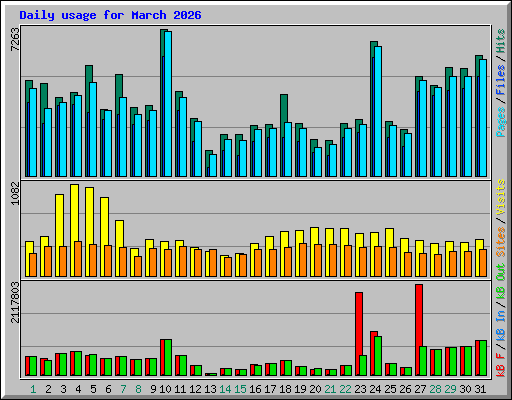Select day "30" on the x-axis
Viewport: 512px width, 400px height.
click(x=465, y=389)
